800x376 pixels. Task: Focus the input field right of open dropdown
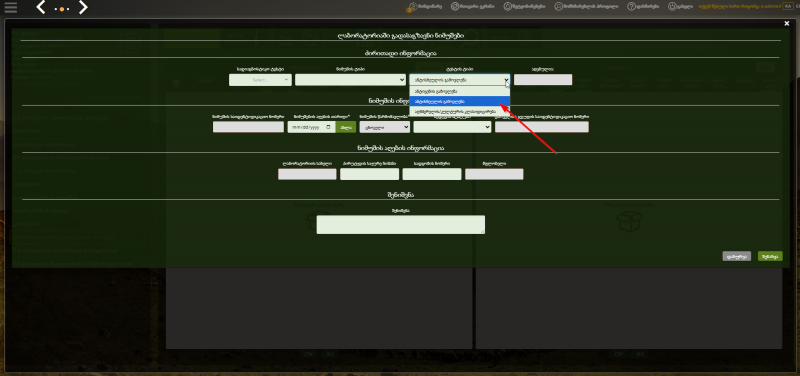click(543, 80)
